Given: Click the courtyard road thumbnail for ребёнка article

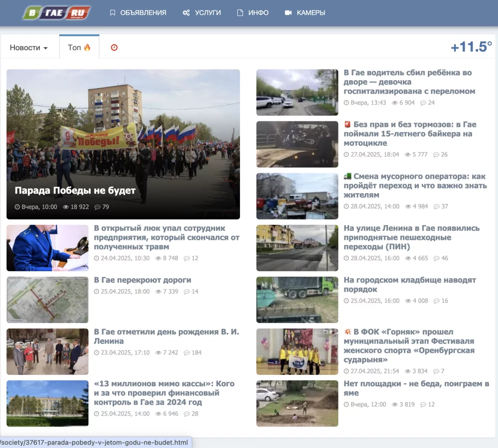Looking at the screenshot, I should [x=297, y=93].
